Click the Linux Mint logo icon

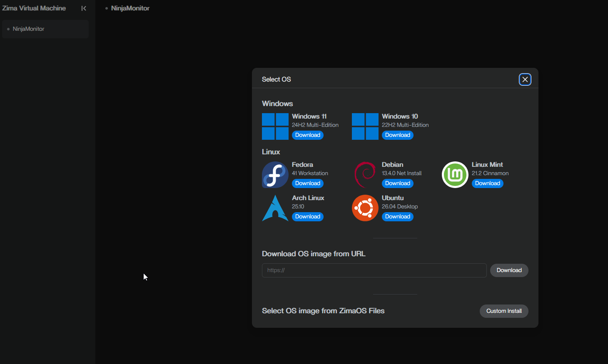pyautogui.click(x=455, y=175)
